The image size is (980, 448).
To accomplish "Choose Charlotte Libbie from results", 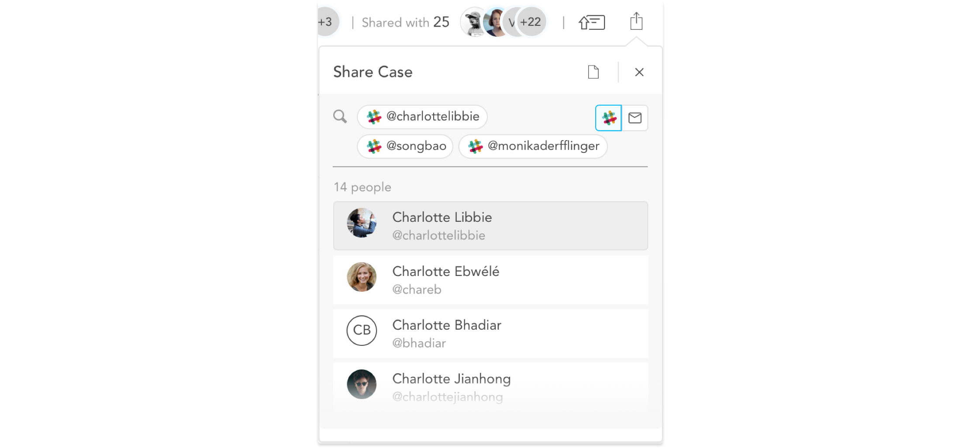I will tap(490, 226).
